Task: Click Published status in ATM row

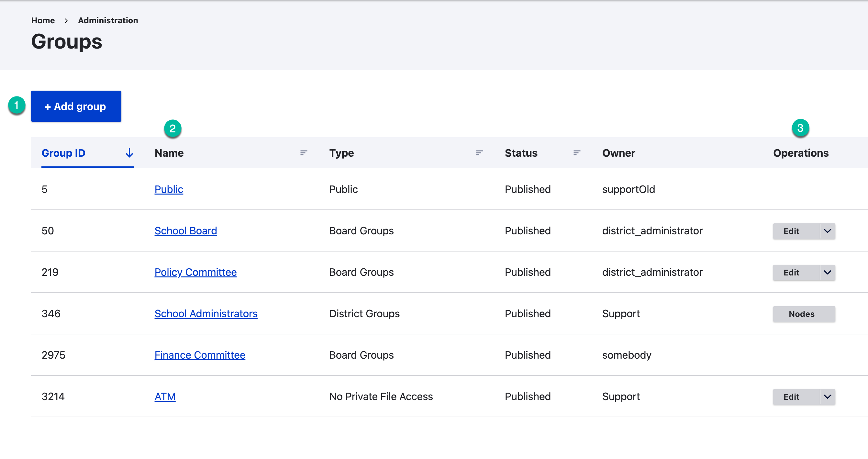Action: click(x=527, y=396)
